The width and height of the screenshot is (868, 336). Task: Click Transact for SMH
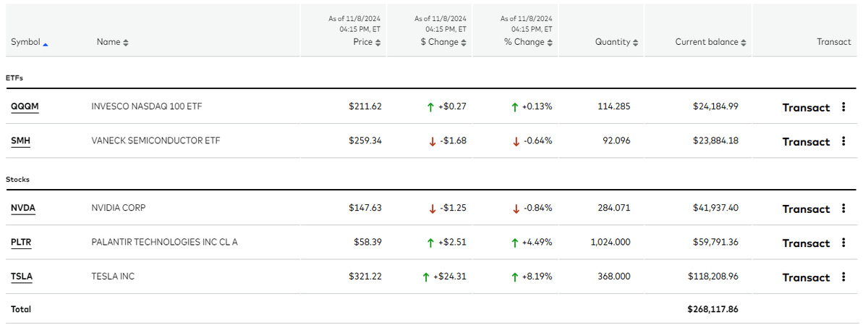point(806,142)
